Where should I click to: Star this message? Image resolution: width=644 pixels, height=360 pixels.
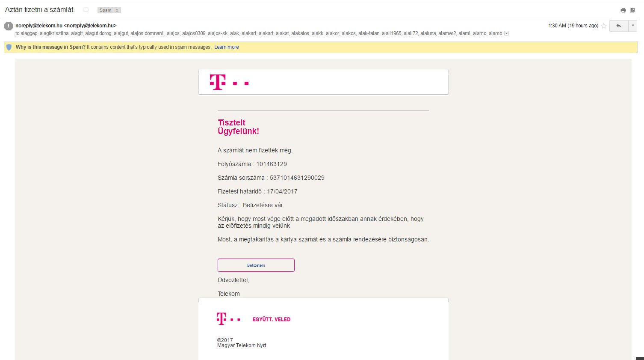[604, 26]
